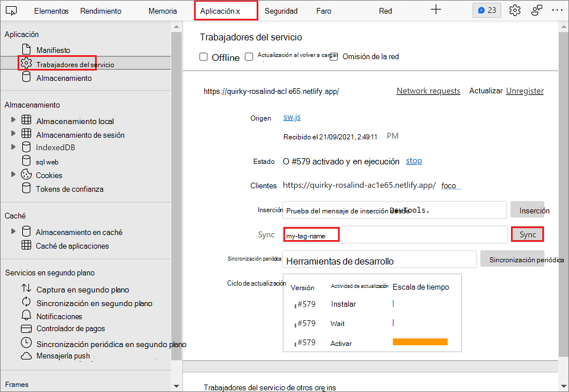The height and width of the screenshot is (392, 569).
Task: Toggle the device emulation icon
Action: click(x=12, y=10)
